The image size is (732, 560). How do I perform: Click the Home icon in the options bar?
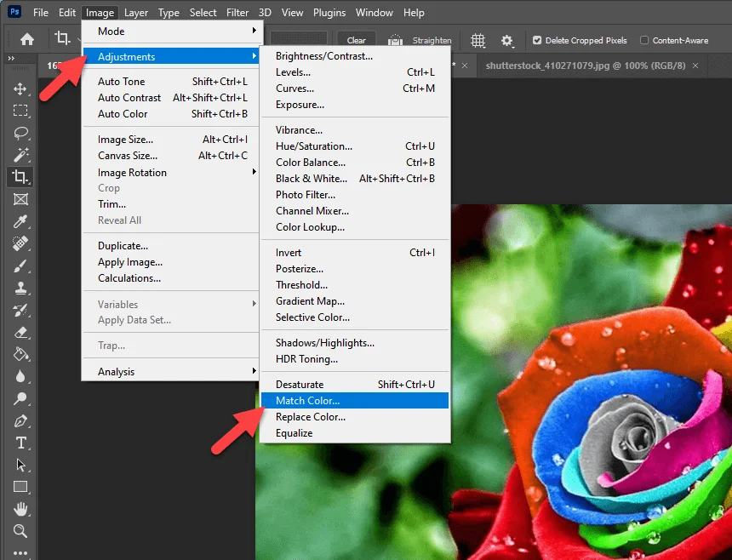[x=27, y=39]
